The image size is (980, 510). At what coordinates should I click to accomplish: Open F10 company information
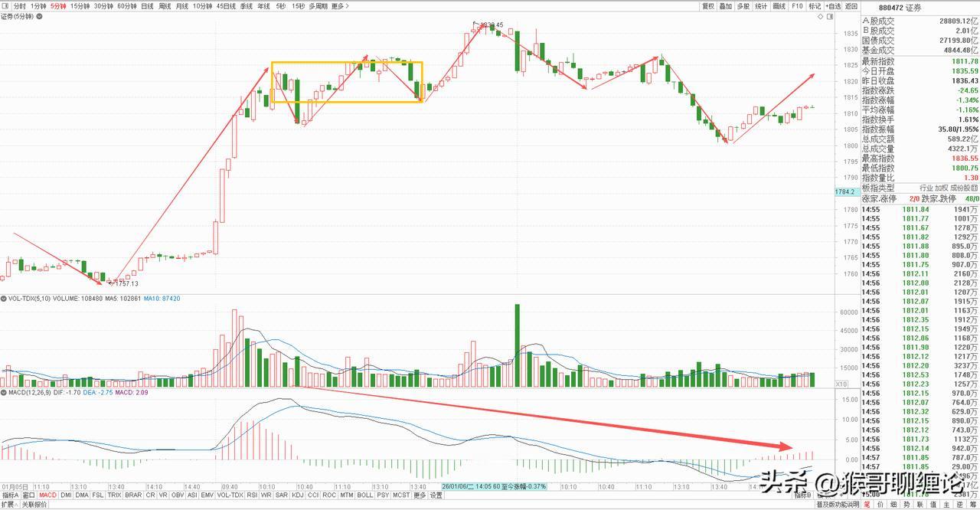798,5
